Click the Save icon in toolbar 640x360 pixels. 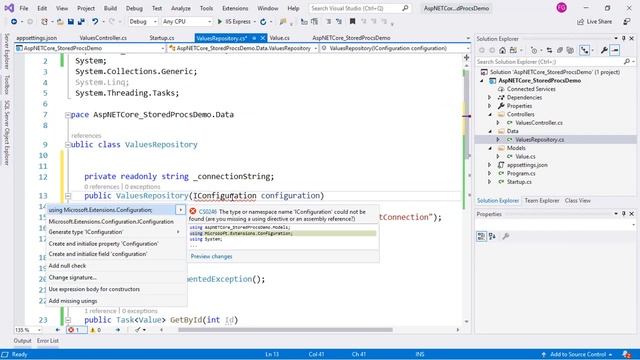point(71,22)
